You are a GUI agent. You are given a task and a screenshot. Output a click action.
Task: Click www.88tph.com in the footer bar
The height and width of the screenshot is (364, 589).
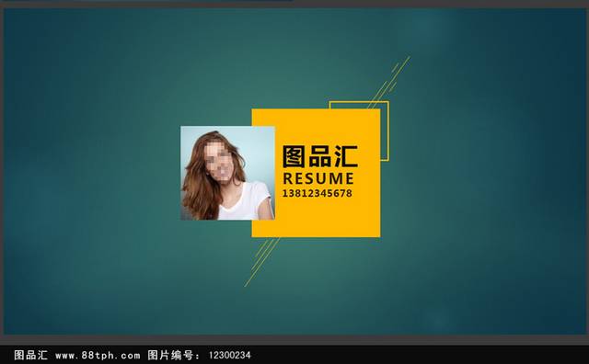coord(98,355)
